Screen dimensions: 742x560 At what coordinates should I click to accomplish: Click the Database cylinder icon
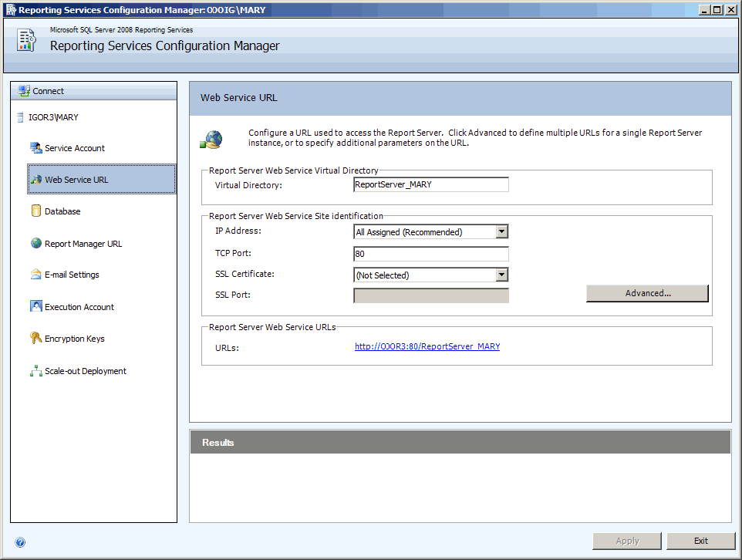point(36,211)
